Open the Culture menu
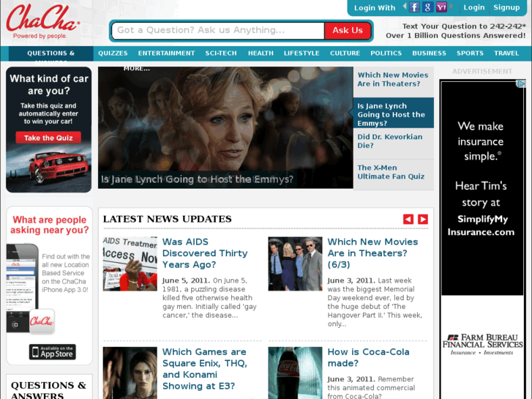 [345, 53]
